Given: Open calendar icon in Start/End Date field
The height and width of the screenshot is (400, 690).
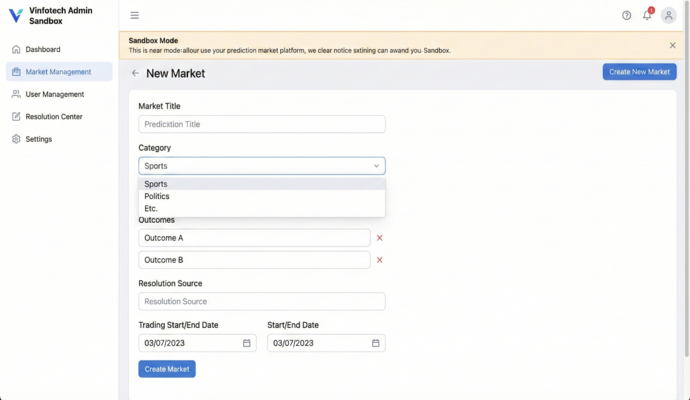Looking at the screenshot, I should tap(376, 343).
